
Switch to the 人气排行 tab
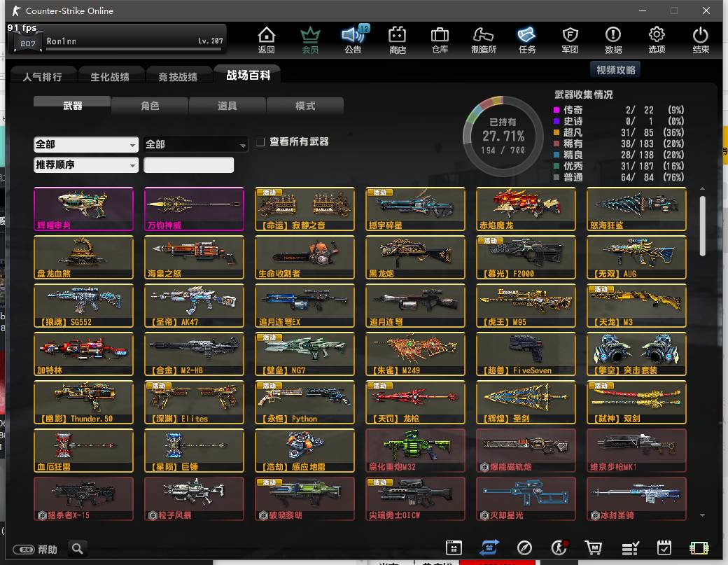coord(43,76)
